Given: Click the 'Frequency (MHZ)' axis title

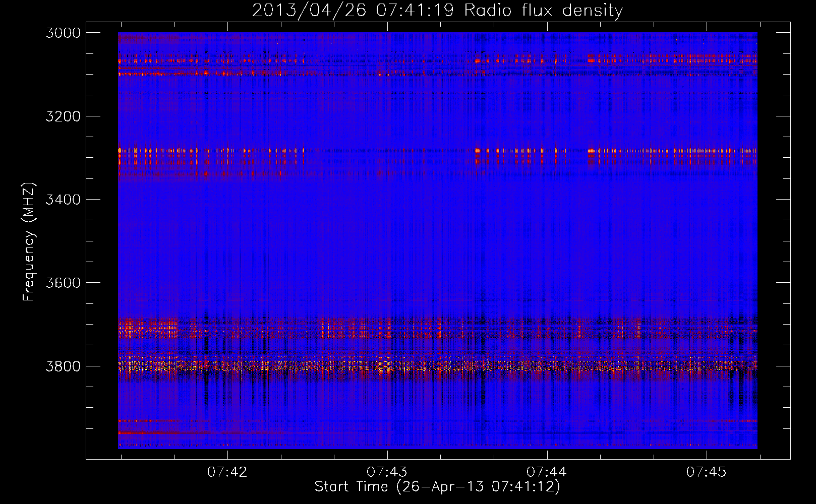Looking at the screenshot, I should click(x=29, y=242).
